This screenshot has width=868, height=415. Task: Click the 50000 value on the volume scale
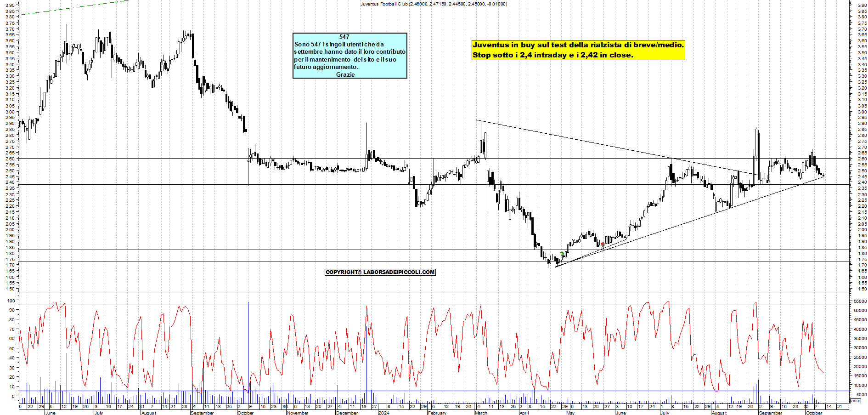pyautogui.click(x=860, y=311)
